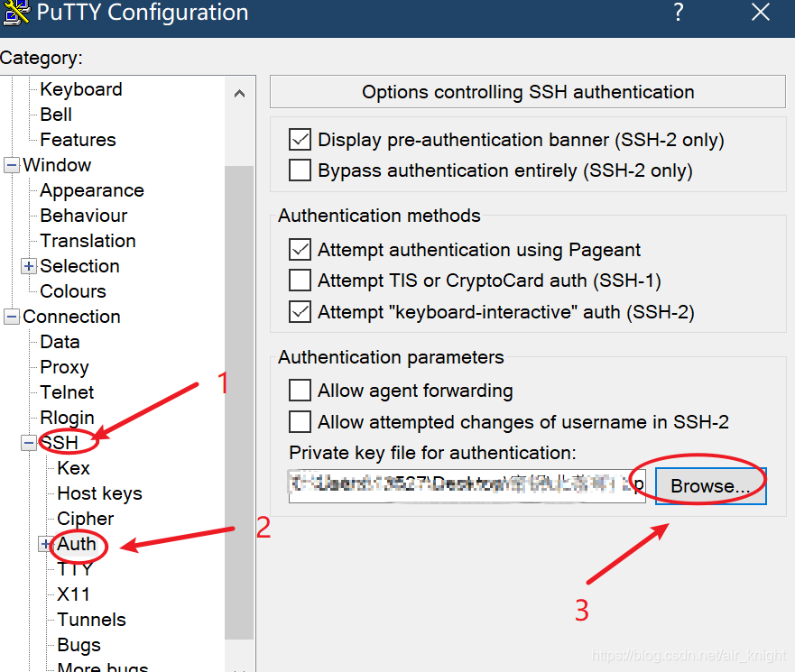The height and width of the screenshot is (672, 795).
Task: Click the private key file path field
Action: (x=467, y=485)
